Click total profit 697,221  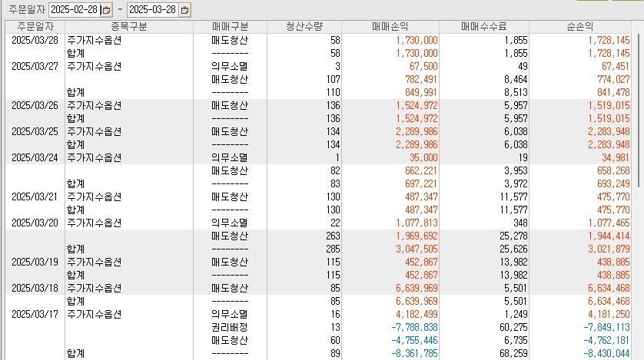pyautogui.click(x=421, y=183)
